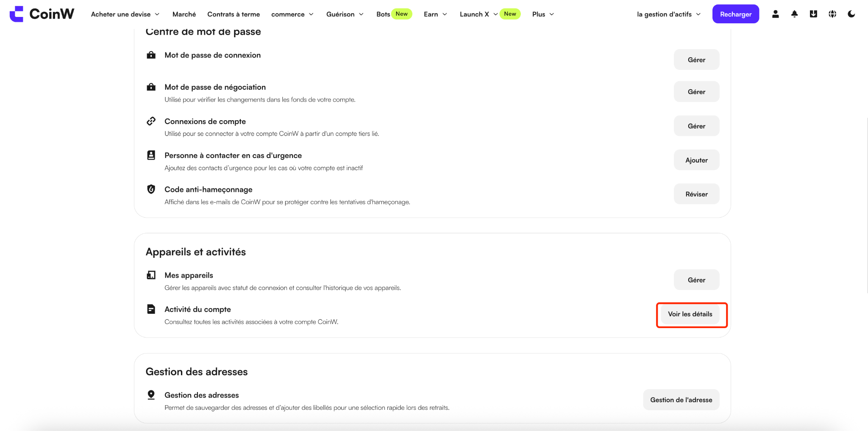Expand la gestion d'actifs dropdown
The width and height of the screenshot is (868, 431).
pos(669,14)
